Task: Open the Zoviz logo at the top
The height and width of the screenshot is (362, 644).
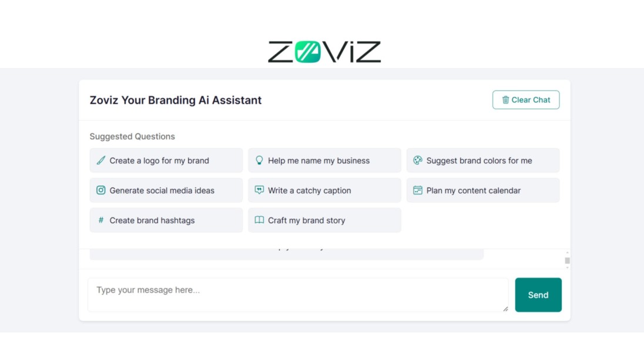Action: [324, 52]
